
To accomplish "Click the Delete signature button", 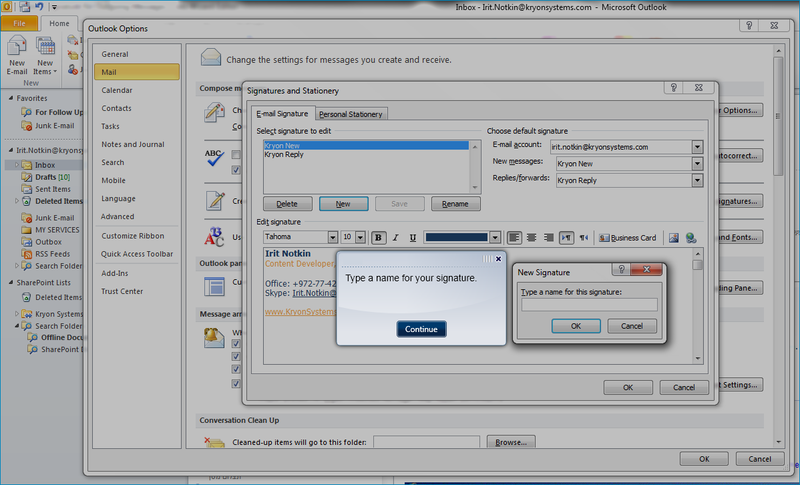I will pyautogui.click(x=287, y=204).
